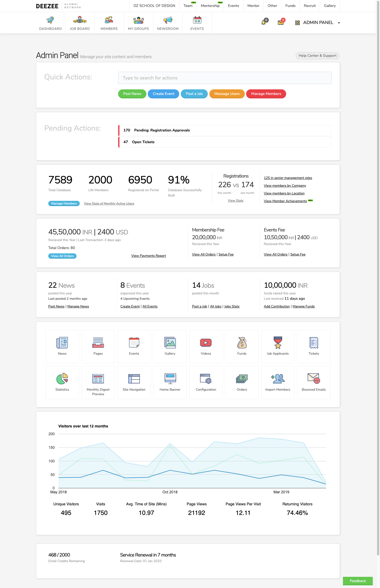Viewport: 380px width, 588px height.
Task: Select Recruit in the top menu
Action: [310, 6]
